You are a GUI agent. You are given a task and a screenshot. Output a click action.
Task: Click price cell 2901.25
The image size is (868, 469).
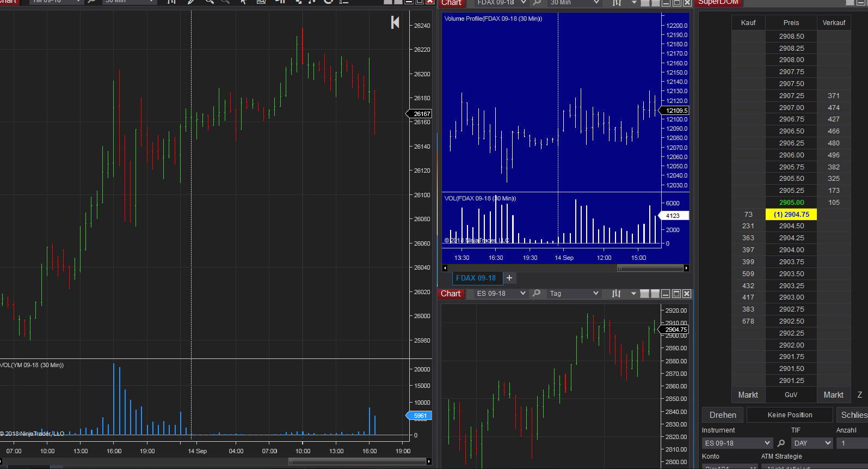(791, 381)
